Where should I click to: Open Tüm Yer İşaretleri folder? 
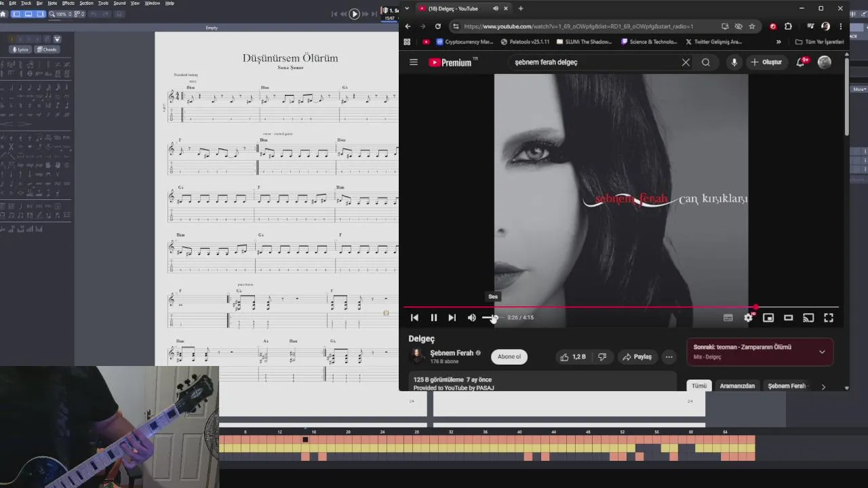tap(819, 41)
